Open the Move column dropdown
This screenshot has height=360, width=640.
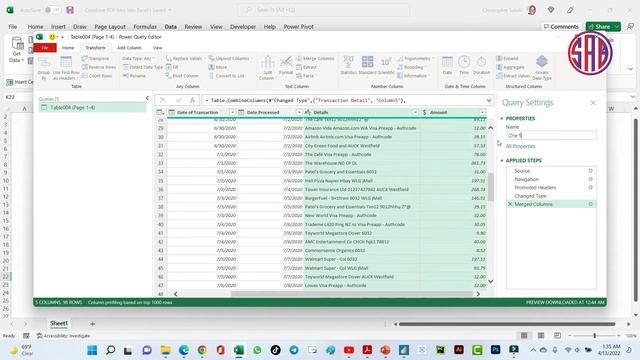point(219,67)
